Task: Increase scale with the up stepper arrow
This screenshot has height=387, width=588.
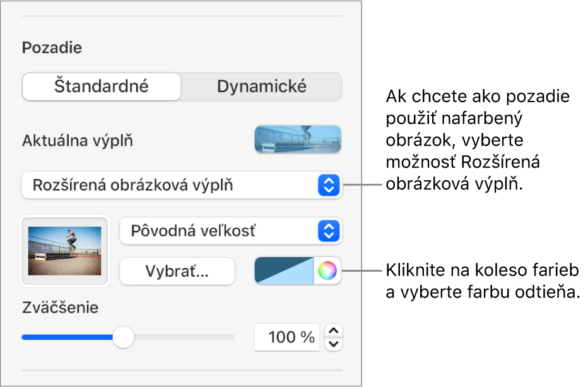Action: 334,331
